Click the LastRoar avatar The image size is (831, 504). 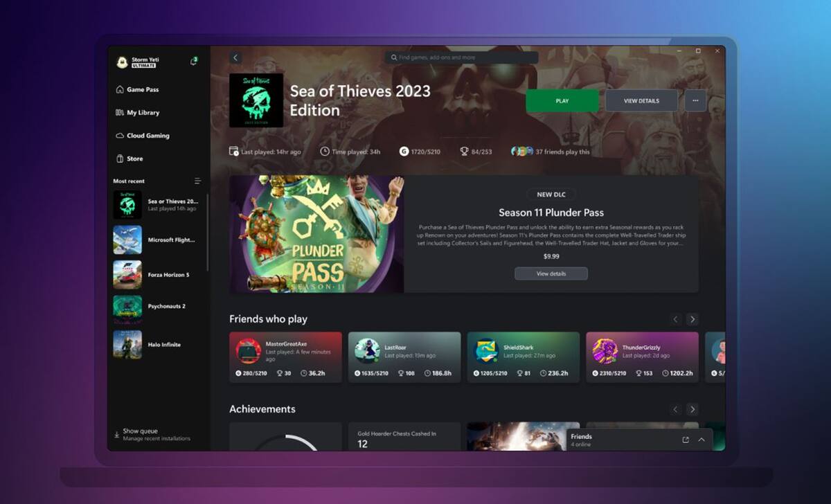click(367, 351)
